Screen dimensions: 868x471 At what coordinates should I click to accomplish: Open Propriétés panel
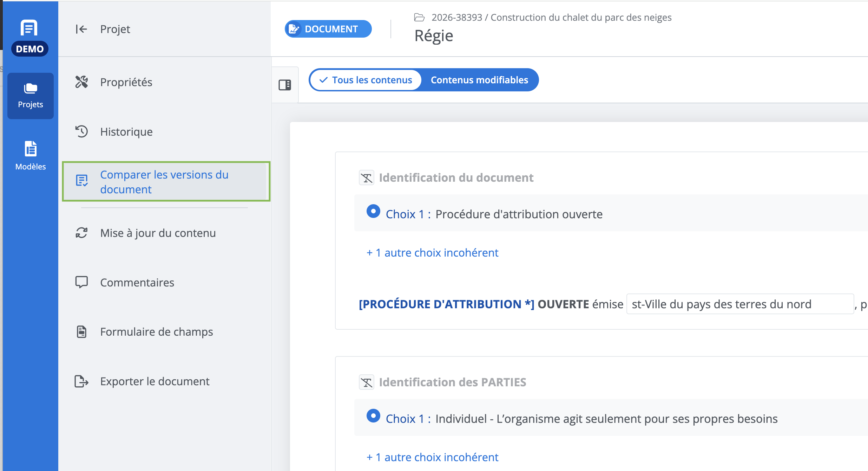[x=114, y=82]
